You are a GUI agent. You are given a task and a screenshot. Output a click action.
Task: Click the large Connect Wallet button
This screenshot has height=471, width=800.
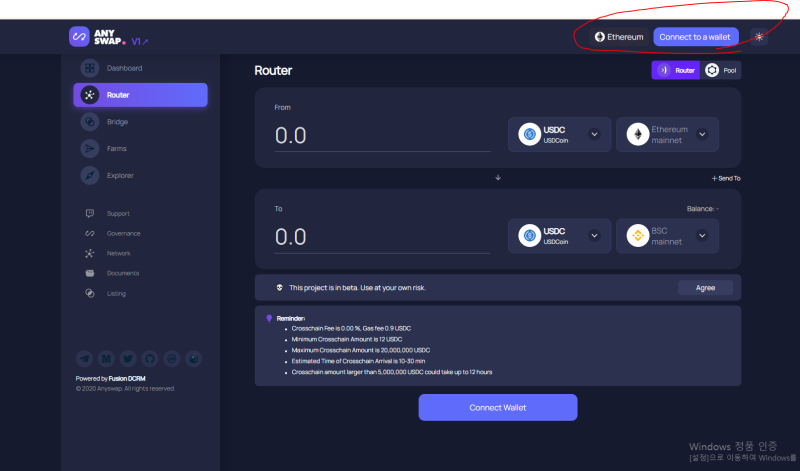[x=498, y=407]
